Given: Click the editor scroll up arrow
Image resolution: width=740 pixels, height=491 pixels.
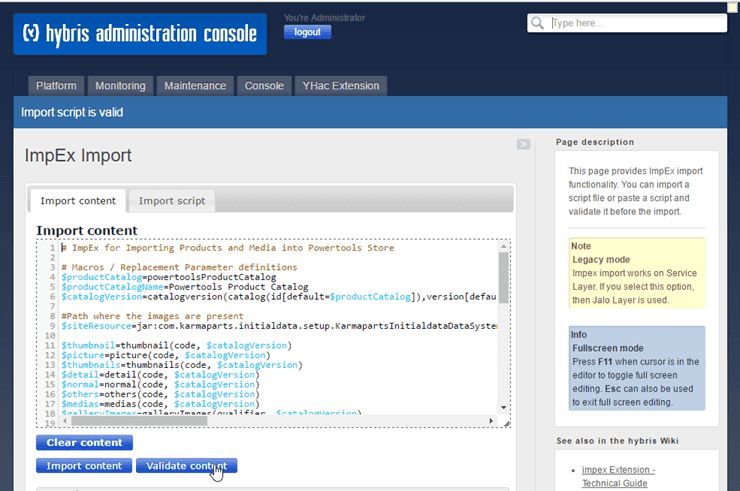Looking at the screenshot, I should tap(504, 246).
